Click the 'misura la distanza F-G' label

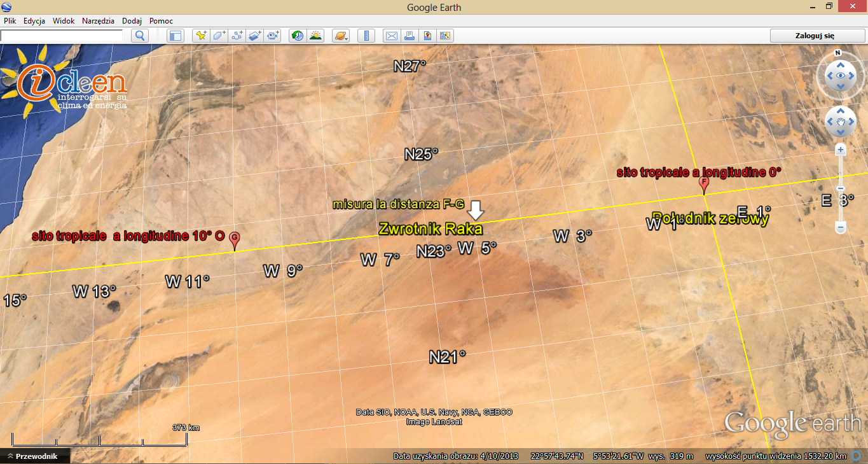(x=399, y=205)
